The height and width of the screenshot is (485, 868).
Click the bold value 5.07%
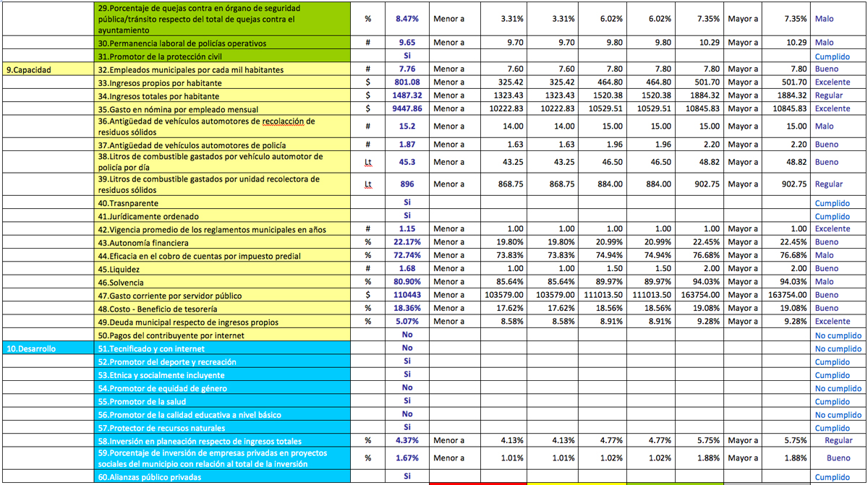[407, 322]
